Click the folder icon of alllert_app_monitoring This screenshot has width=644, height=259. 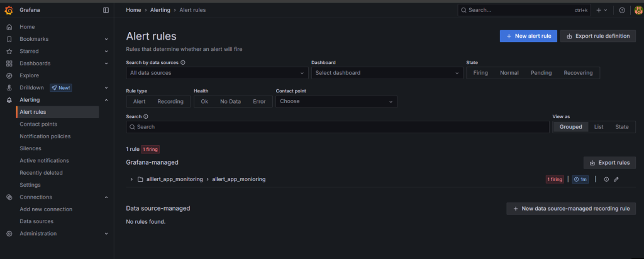pyautogui.click(x=140, y=179)
